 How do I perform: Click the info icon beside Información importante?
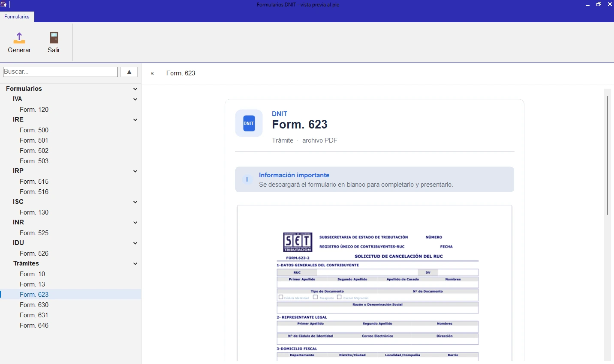coord(247,179)
